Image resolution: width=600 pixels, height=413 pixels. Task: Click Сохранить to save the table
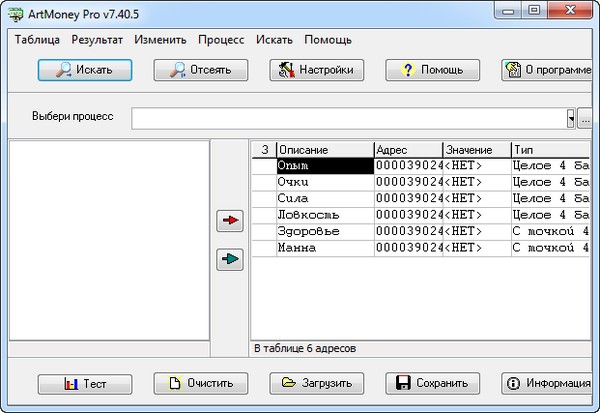(x=432, y=383)
